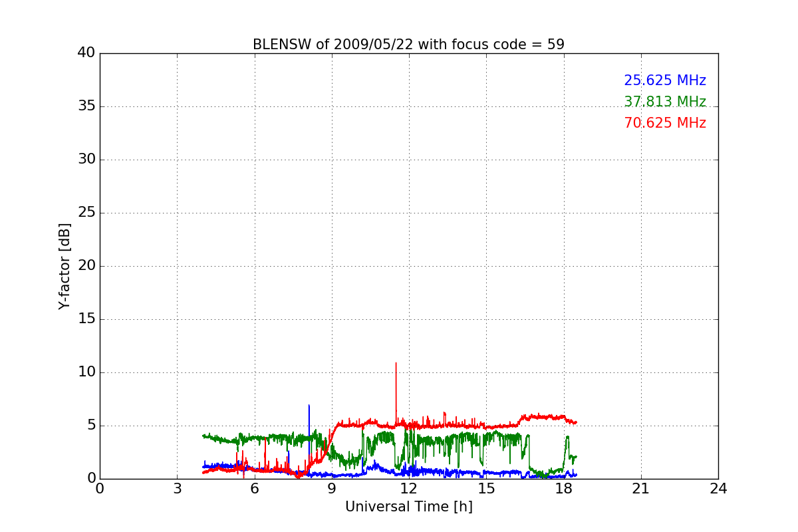Click the x-axis tick label 15

pos(486,489)
